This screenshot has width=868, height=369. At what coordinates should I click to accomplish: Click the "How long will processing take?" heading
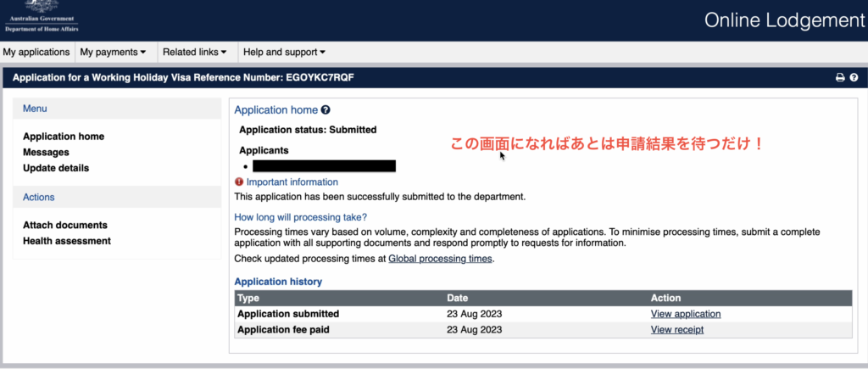click(300, 217)
